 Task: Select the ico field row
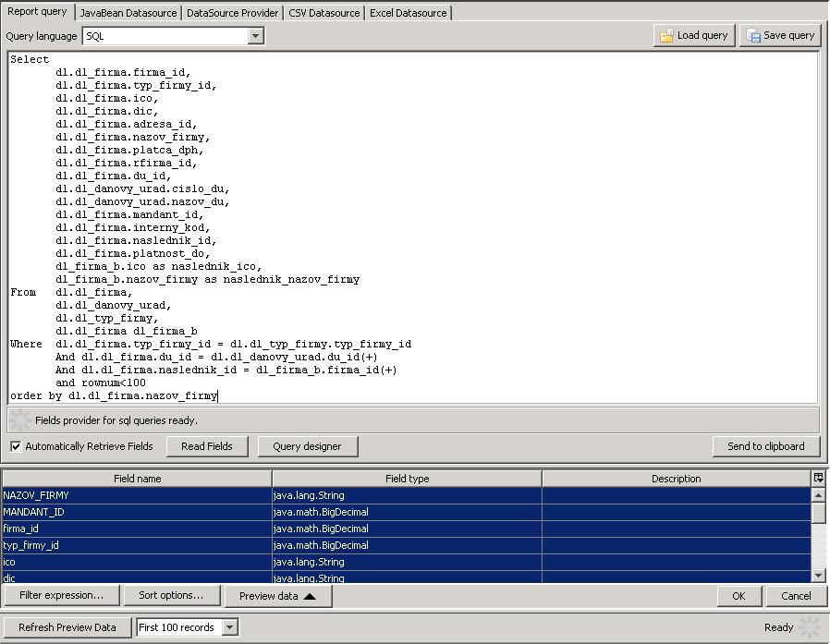click(x=407, y=562)
